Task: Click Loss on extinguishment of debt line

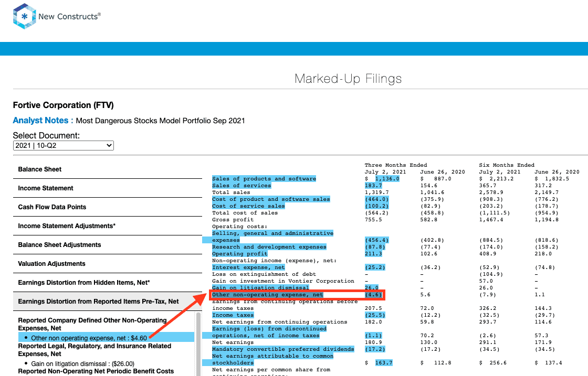Action: coord(264,274)
